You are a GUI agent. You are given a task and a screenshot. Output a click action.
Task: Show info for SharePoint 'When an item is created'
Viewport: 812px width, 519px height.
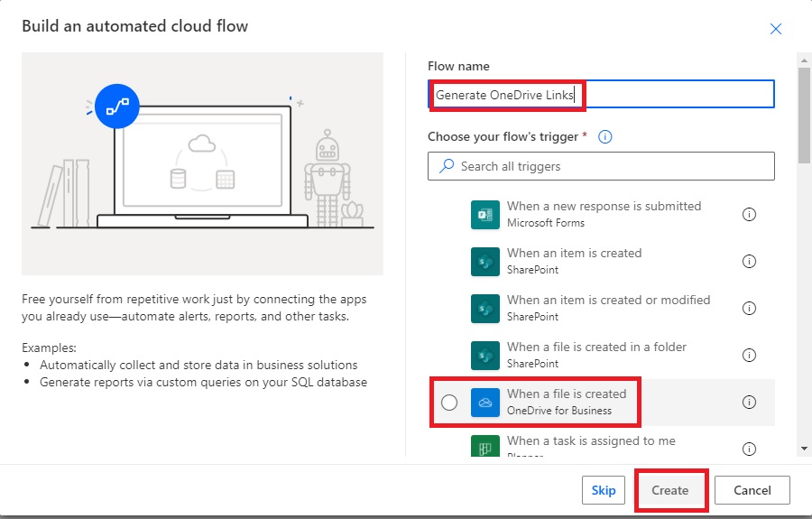[749, 262]
